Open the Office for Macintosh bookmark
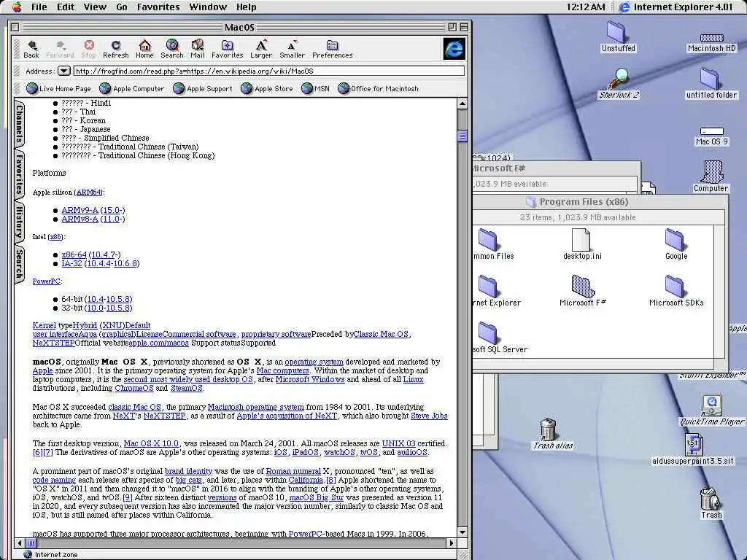 pos(379,88)
